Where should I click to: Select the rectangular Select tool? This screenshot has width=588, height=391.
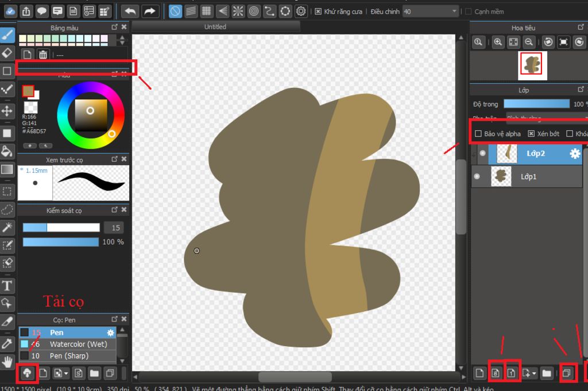7,192
